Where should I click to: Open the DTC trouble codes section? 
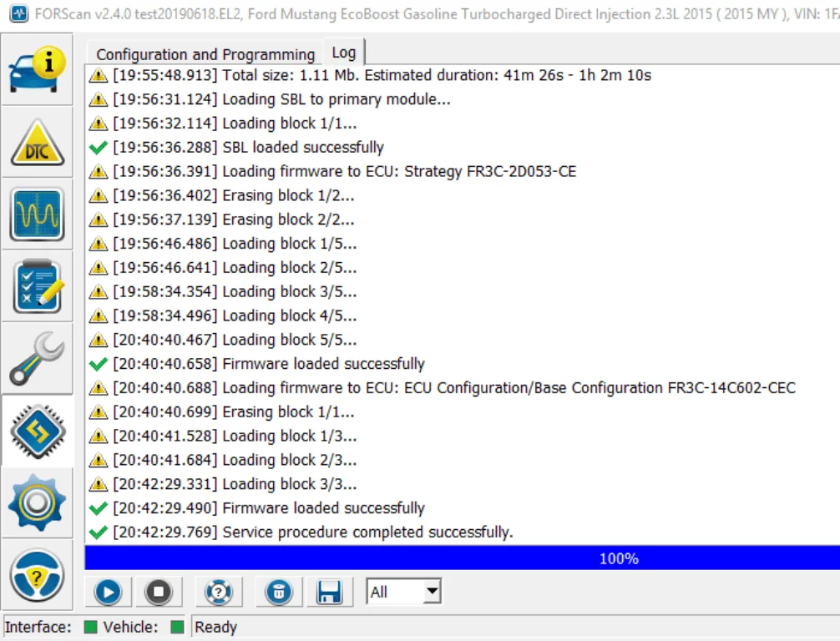tap(37, 143)
